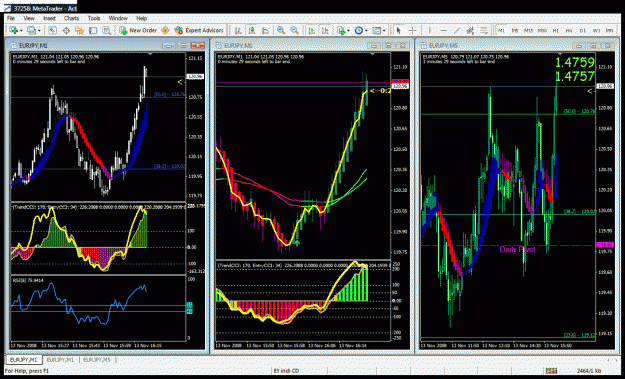625x379 pixels.
Task: Click the Profiles toolbar icon
Action: 31,30
